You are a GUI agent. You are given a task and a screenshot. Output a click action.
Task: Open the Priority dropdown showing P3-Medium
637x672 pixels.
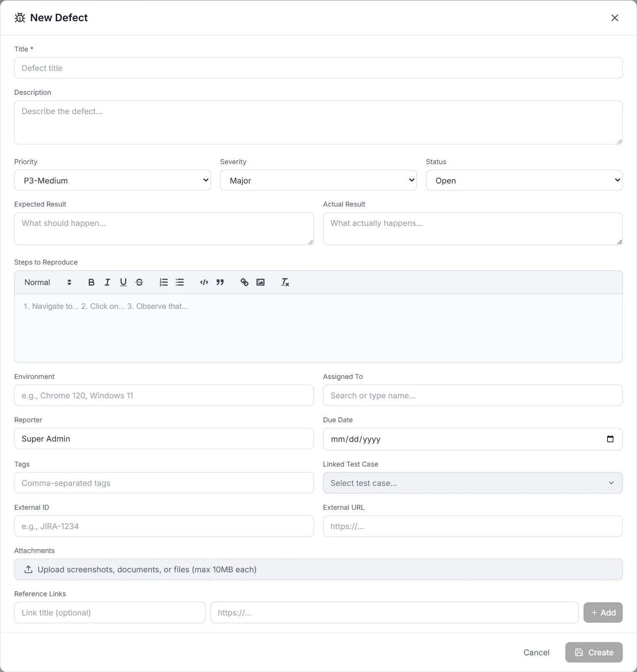pyautogui.click(x=112, y=180)
